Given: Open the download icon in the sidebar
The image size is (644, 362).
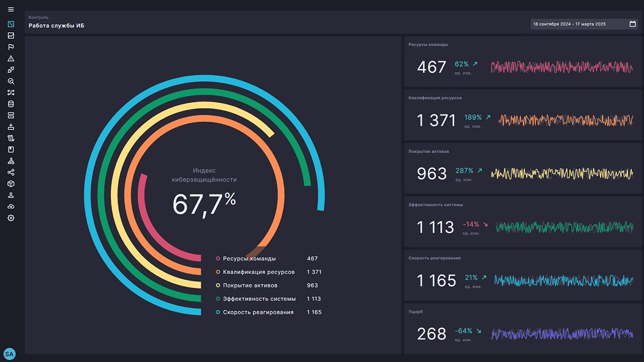Looking at the screenshot, I should [x=10, y=127].
